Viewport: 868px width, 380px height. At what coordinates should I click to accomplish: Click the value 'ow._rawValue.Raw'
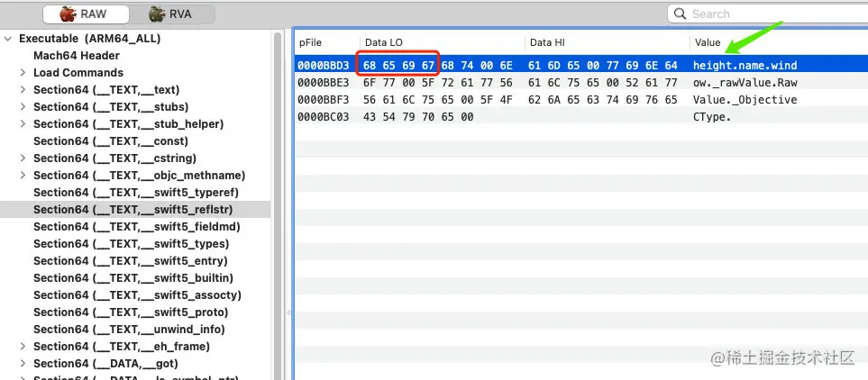point(745,83)
